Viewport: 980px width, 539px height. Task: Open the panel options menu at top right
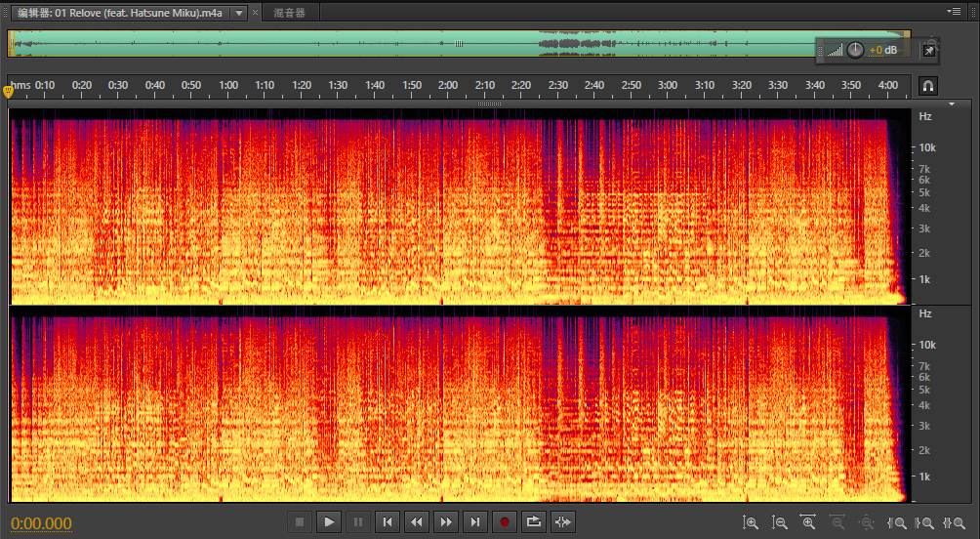(x=954, y=11)
